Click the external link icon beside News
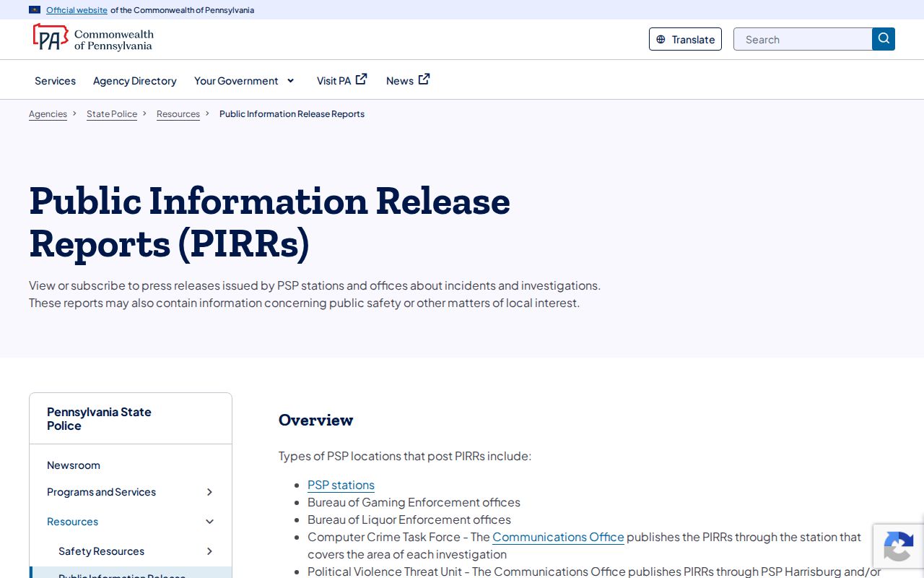The width and height of the screenshot is (924, 578). coord(424,79)
